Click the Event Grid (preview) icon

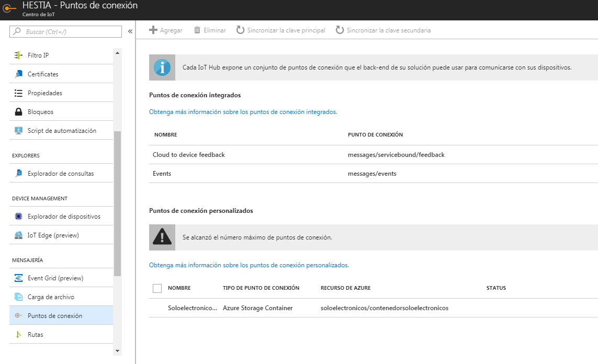[x=18, y=278]
